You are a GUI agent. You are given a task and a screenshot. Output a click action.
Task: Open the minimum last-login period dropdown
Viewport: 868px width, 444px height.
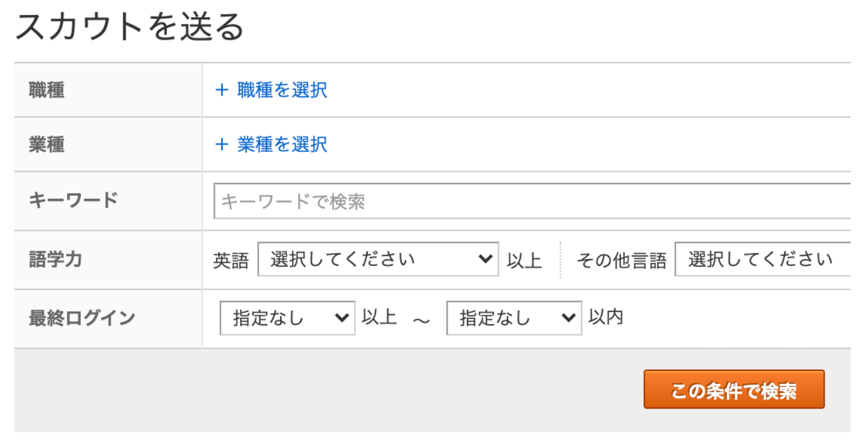pyautogui.click(x=287, y=317)
